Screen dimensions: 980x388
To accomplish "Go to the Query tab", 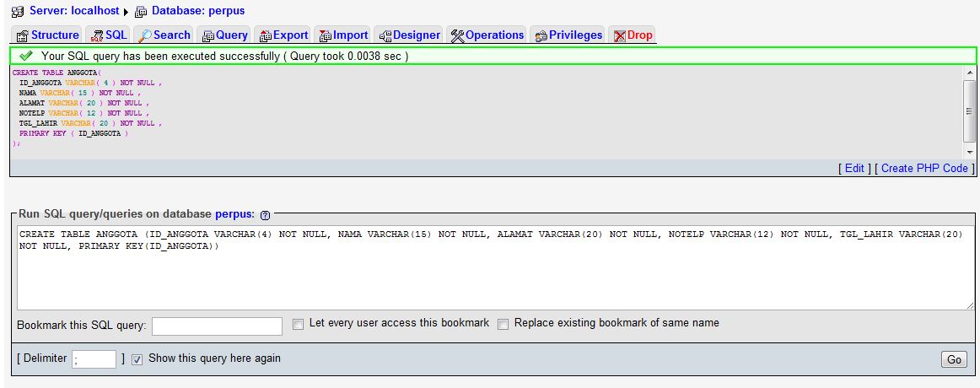I will (x=224, y=35).
